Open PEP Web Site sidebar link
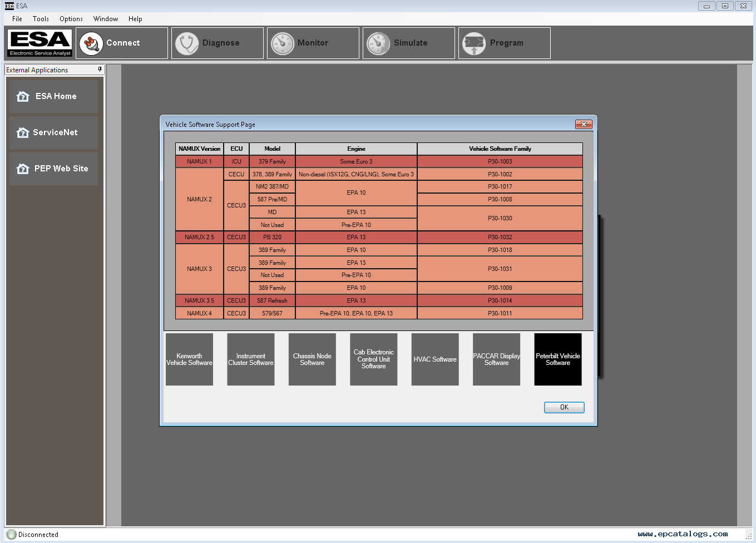The image size is (756, 543). click(x=53, y=169)
